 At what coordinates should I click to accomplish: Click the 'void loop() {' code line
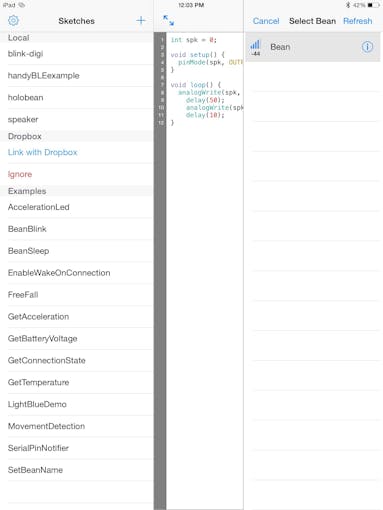point(196,85)
